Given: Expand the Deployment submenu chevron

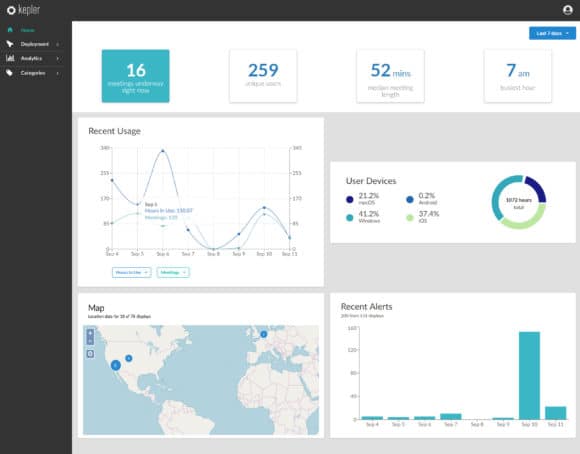Looking at the screenshot, I should [x=57, y=44].
